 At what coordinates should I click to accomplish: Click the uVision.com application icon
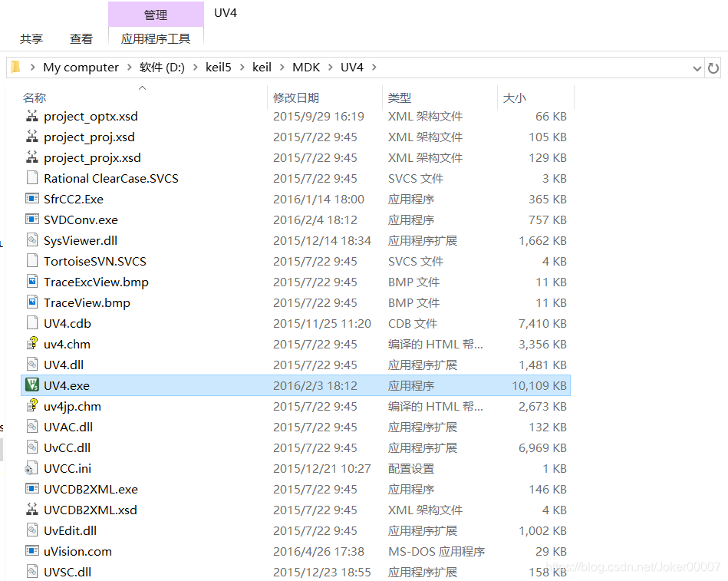pyautogui.click(x=31, y=551)
